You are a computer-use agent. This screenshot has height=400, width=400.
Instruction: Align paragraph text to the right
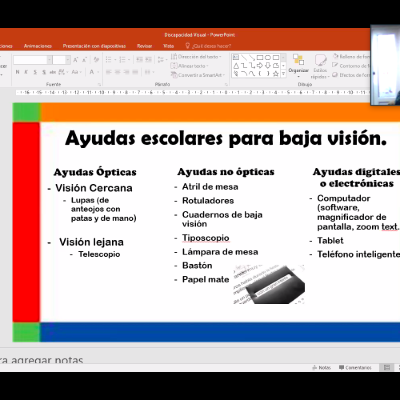126,72
